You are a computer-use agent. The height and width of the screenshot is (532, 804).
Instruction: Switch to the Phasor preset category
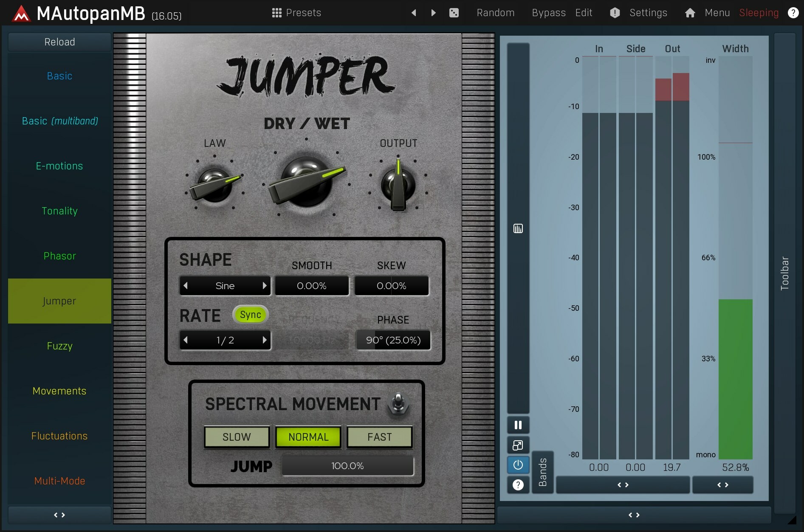click(x=59, y=256)
